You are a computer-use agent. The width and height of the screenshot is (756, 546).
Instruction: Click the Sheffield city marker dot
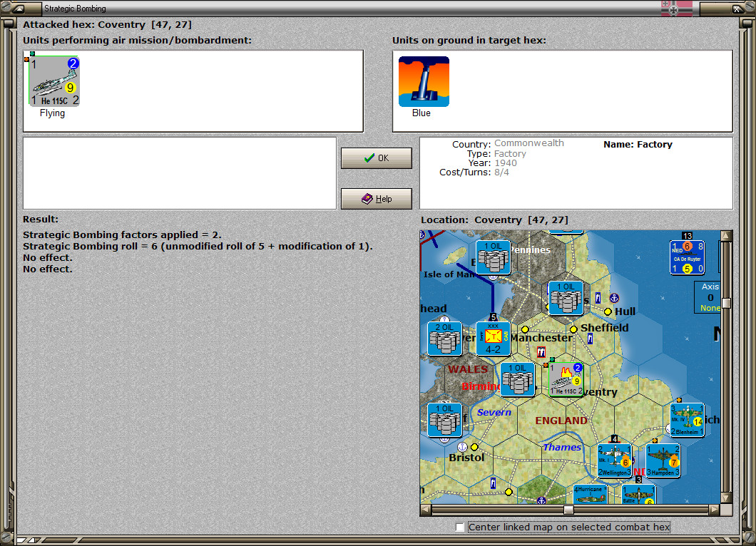573,329
